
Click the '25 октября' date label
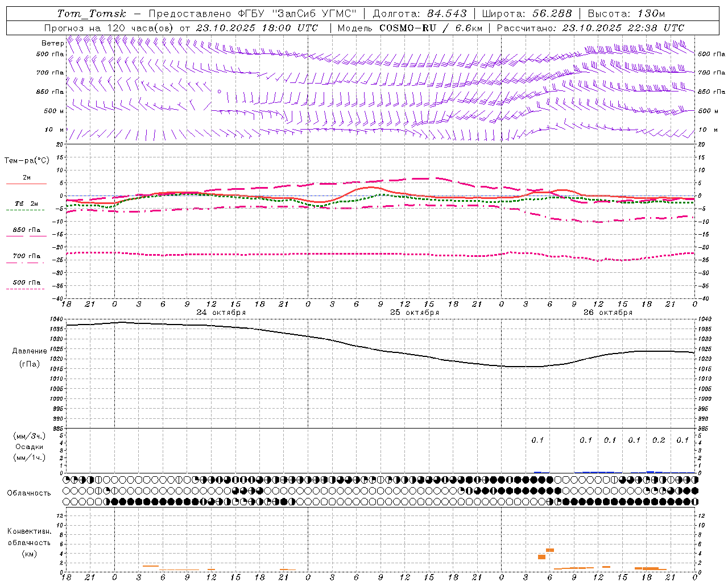tap(415, 313)
